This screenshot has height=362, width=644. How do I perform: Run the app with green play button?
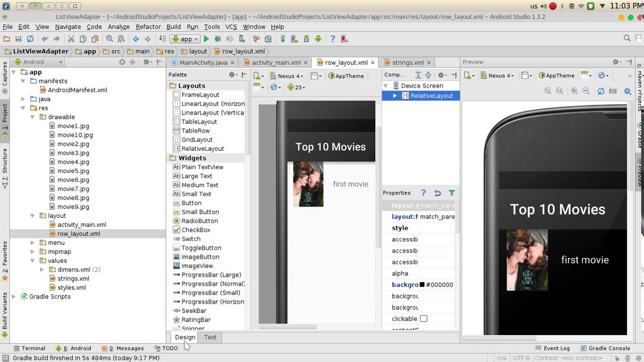[x=206, y=39]
